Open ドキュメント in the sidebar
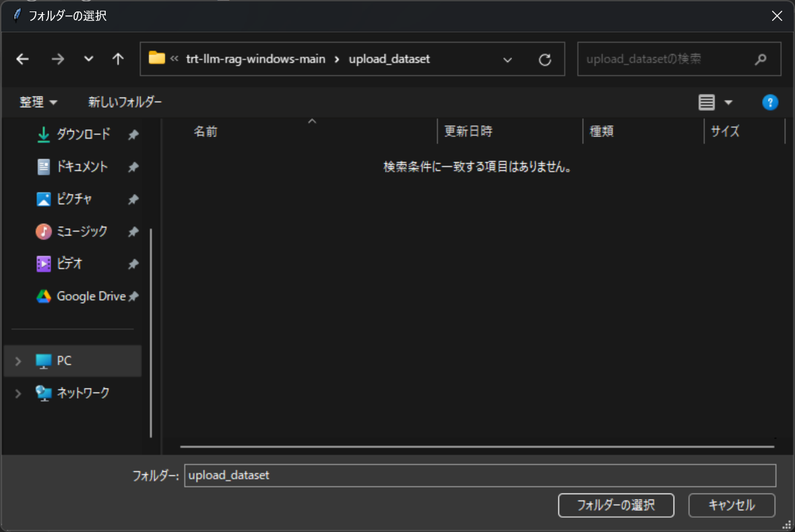The width and height of the screenshot is (795, 532). click(x=82, y=167)
